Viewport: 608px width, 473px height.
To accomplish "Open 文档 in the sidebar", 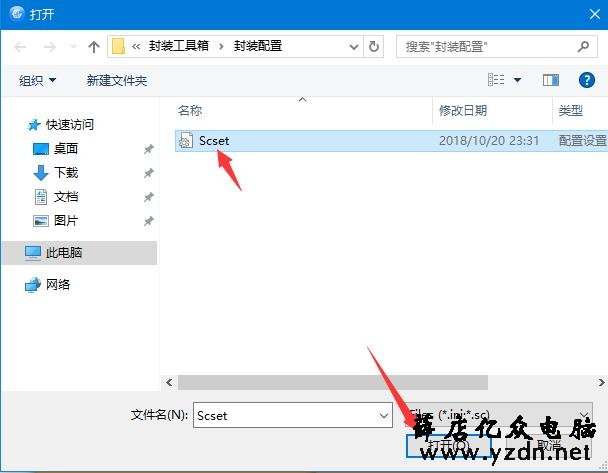I will click(66, 197).
